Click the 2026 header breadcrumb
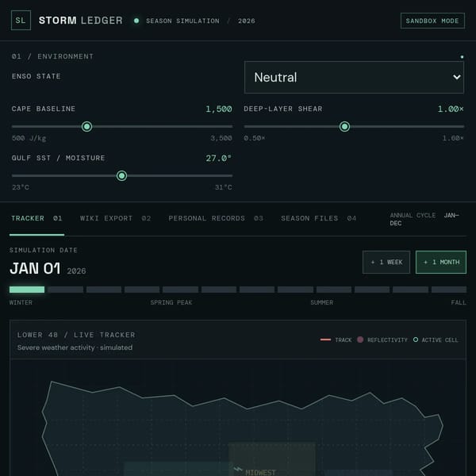 tap(247, 21)
